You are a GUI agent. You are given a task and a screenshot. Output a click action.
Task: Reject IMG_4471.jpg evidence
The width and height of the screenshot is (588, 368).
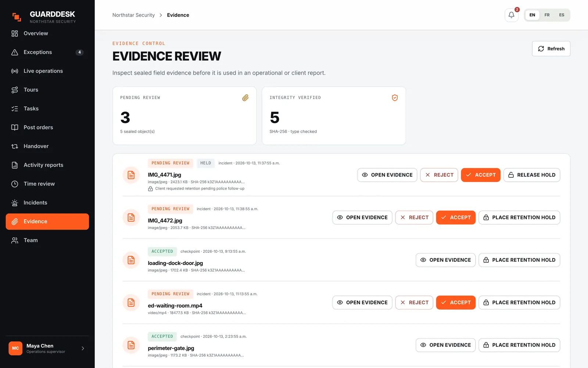pyautogui.click(x=439, y=175)
